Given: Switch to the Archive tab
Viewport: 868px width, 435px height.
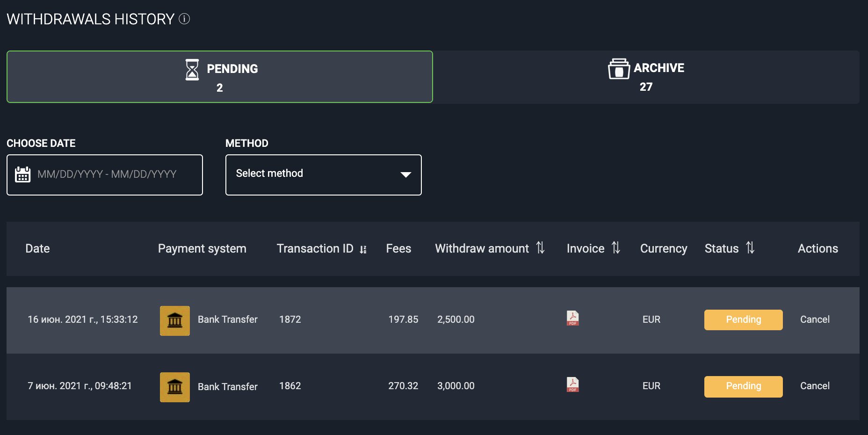Looking at the screenshot, I should 646,77.
